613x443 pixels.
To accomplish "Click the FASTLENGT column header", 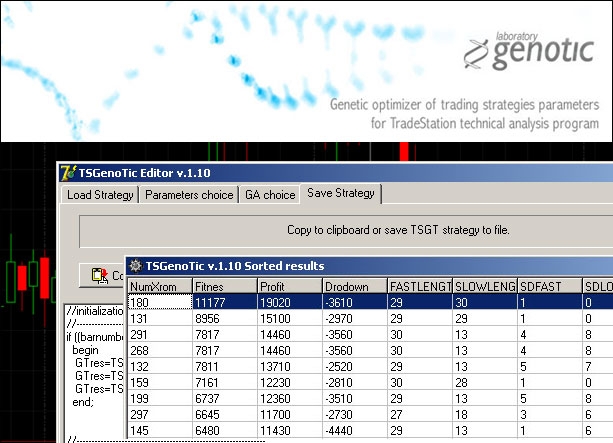I will pos(420,287).
